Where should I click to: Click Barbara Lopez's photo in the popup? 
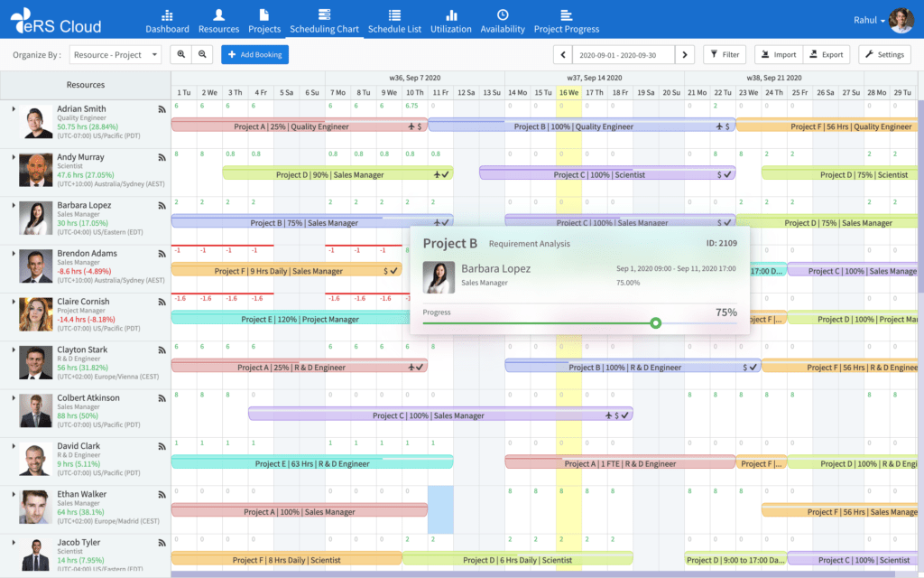439,276
